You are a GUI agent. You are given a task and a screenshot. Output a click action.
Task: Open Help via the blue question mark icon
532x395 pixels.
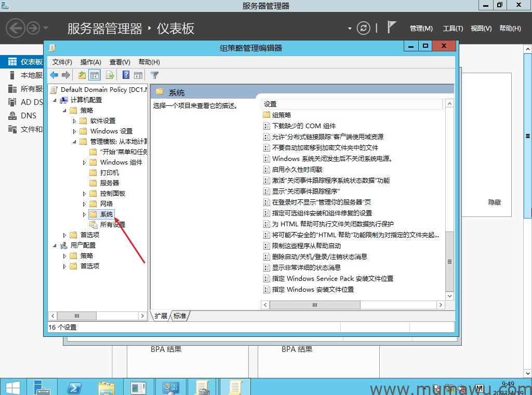click(126, 75)
